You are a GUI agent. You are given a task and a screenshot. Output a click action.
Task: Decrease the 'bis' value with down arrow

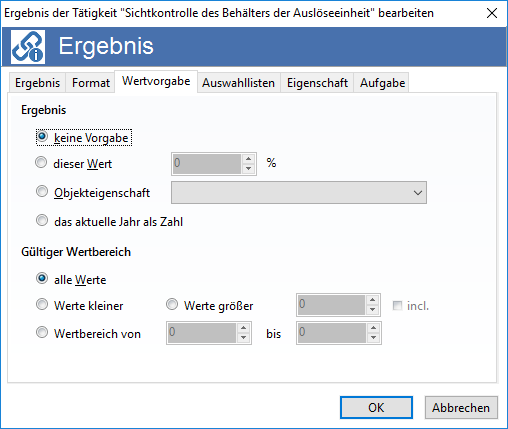(373, 337)
